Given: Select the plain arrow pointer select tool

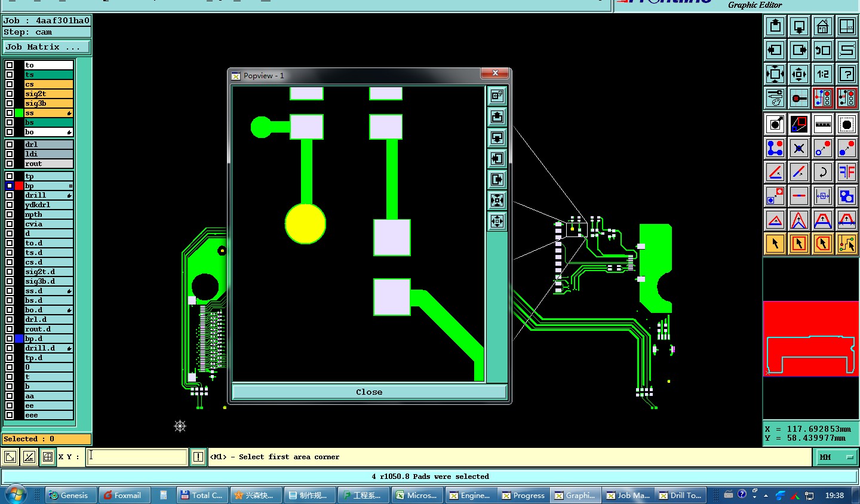Looking at the screenshot, I should coord(775,244).
